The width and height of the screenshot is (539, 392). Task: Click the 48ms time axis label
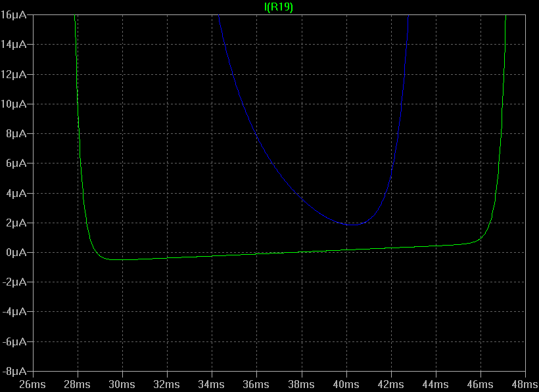coord(525,384)
